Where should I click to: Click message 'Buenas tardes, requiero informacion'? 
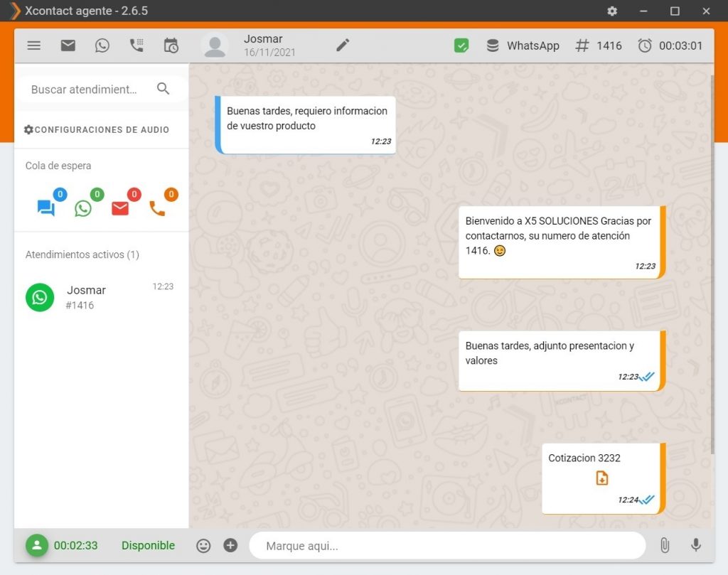pos(306,125)
